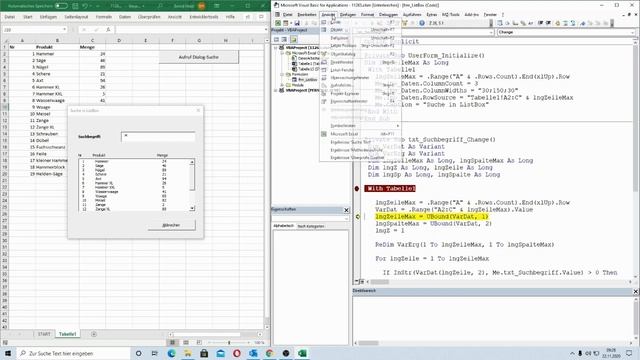Switch to the START sheet tab

click(44, 334)
